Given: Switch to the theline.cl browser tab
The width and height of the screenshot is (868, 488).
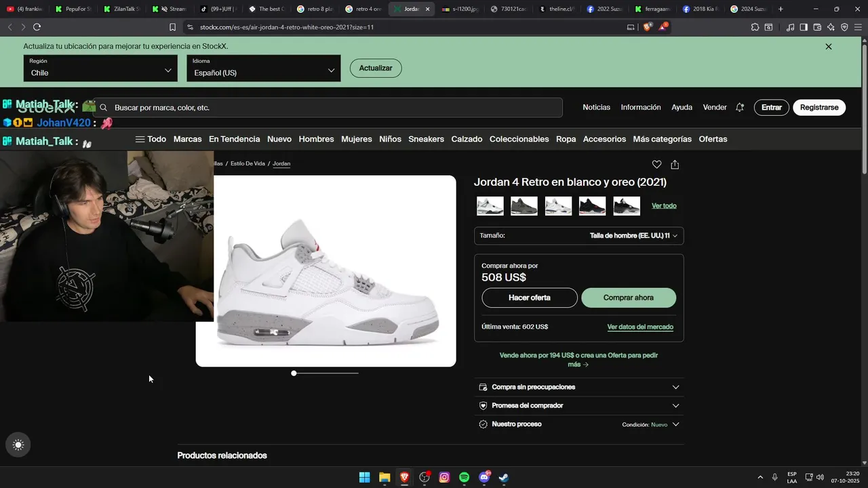Looking at the screenshot, I should pyautogui.click(x=557, y=9).
